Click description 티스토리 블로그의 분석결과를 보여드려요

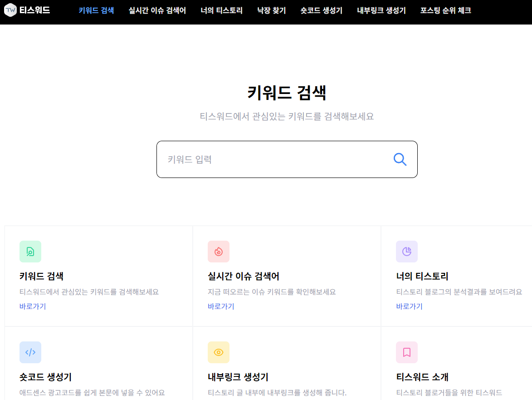pos(459,291)
